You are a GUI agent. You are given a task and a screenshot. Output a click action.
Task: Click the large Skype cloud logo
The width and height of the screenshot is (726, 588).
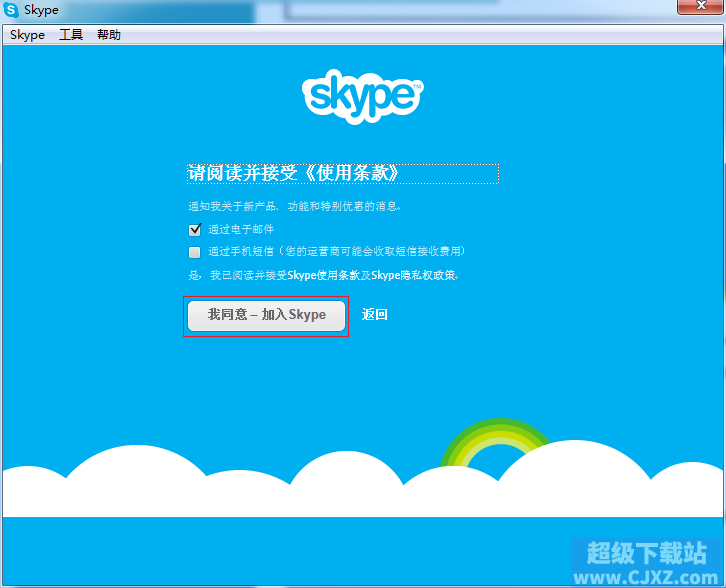coord(363,96)
